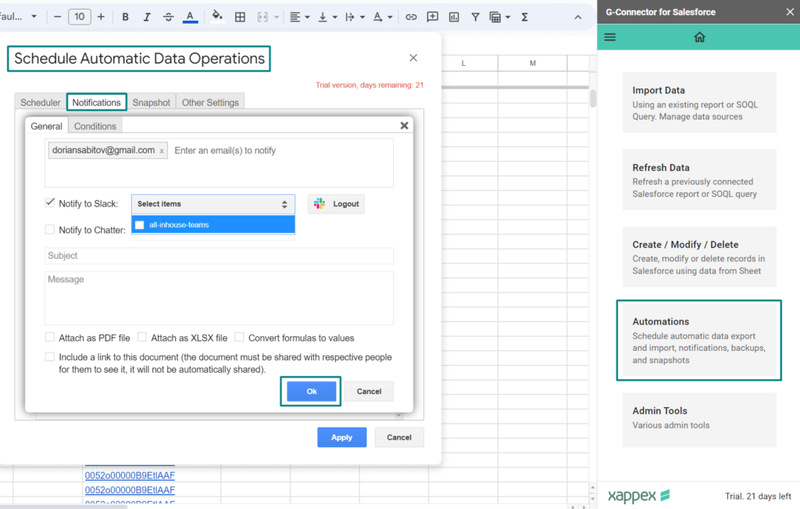This screenshot has width=800, height=509.
Task: Uncheck Notify to Slack
Action: tap(49, 203)
